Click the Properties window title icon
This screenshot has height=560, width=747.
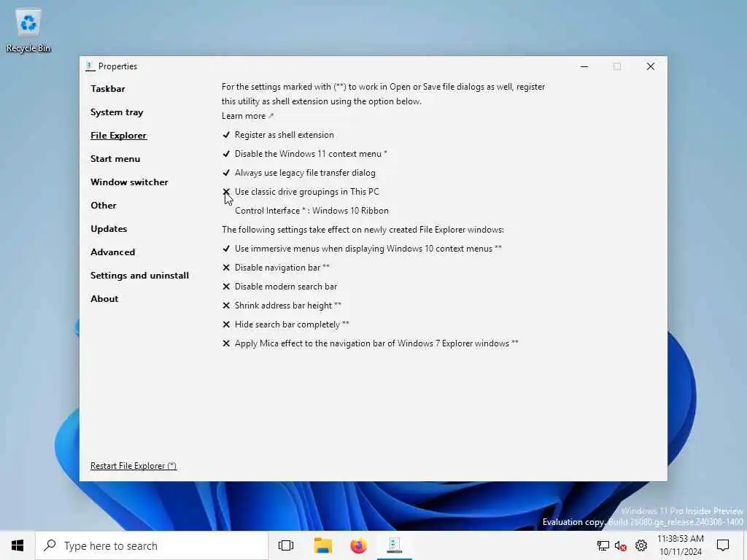pos(90,66)
